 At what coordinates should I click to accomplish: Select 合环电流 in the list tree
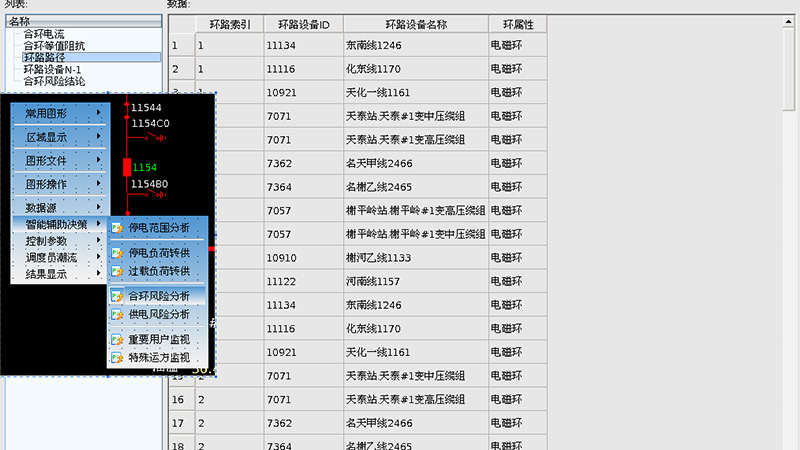(48, 34)
